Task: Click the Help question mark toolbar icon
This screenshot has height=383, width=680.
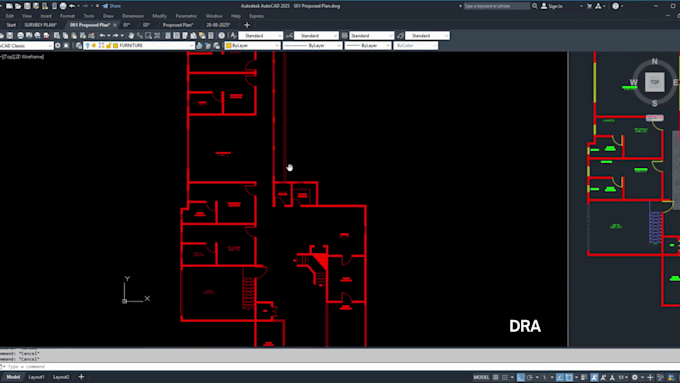Action: click(x=222, y=36)
